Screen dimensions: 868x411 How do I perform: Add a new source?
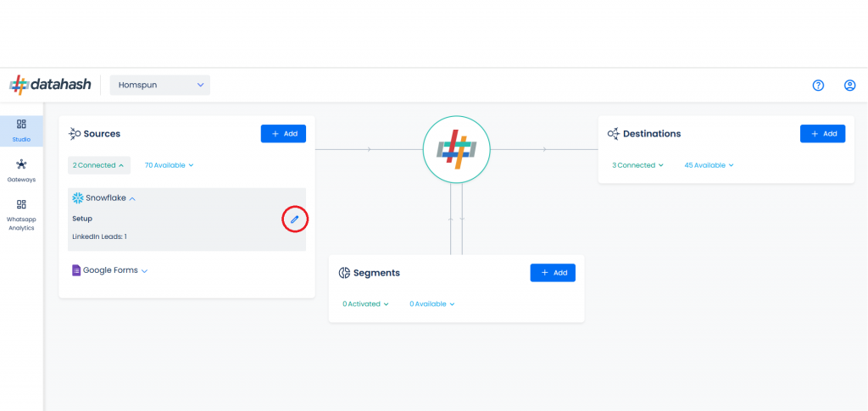283,133
